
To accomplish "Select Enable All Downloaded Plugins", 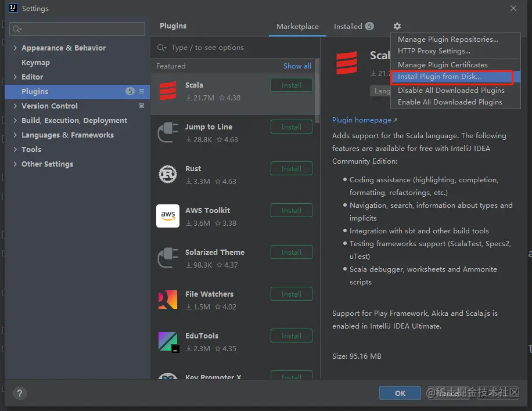I will pyautogui.click(x=455, y=102).
